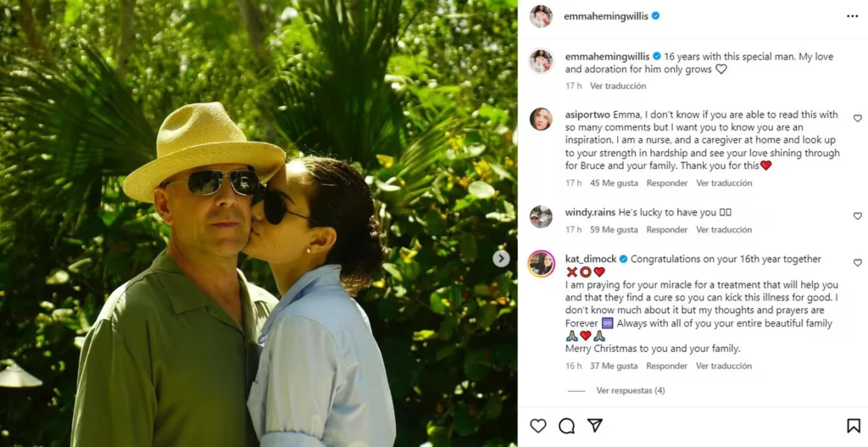Like windy.rains's comment
The width and height of the screenshot is (868, 447).
tap(857, 216)
